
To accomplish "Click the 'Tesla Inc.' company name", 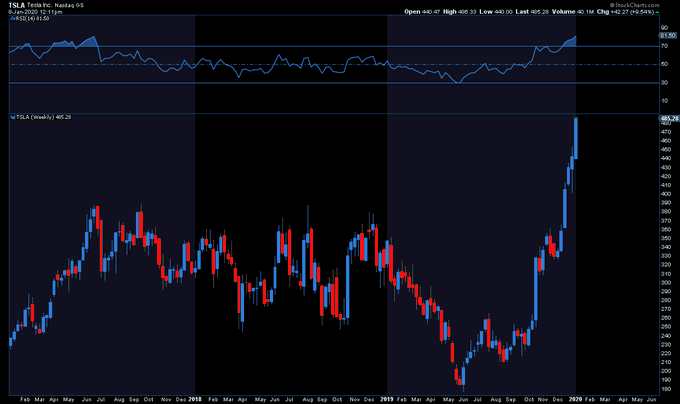I will [x=39, y=5].
